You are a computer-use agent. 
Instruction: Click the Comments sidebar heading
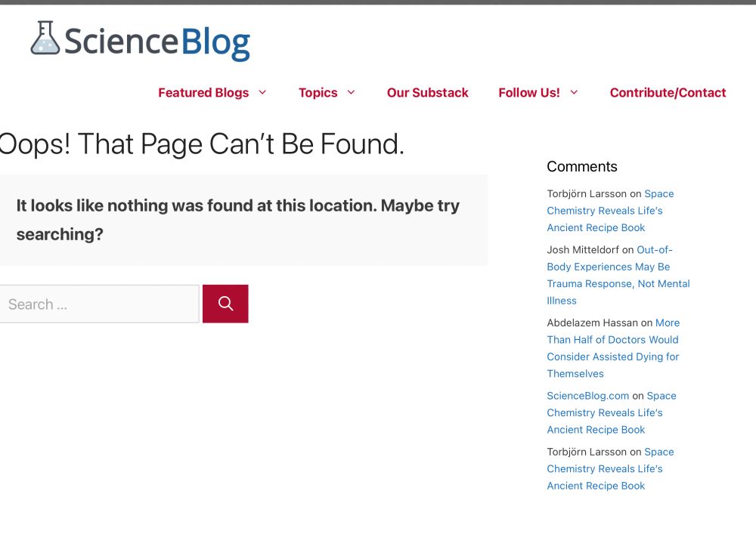tap(582, 166)
